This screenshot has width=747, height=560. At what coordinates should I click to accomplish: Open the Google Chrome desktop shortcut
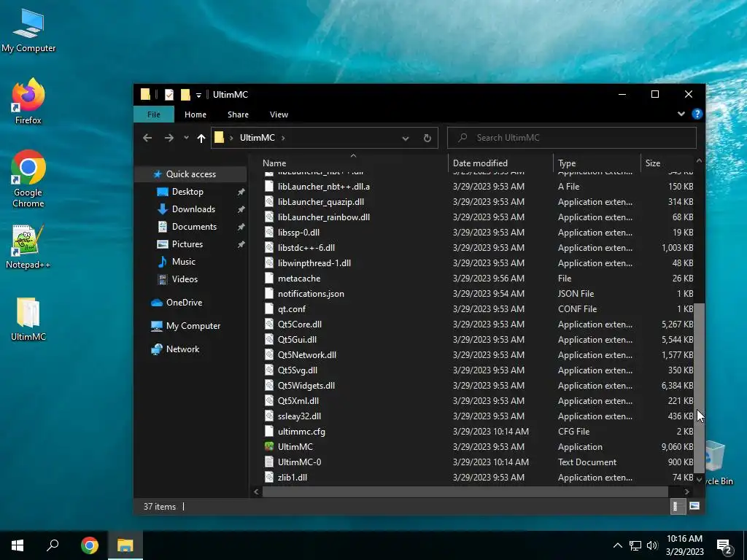28,179
